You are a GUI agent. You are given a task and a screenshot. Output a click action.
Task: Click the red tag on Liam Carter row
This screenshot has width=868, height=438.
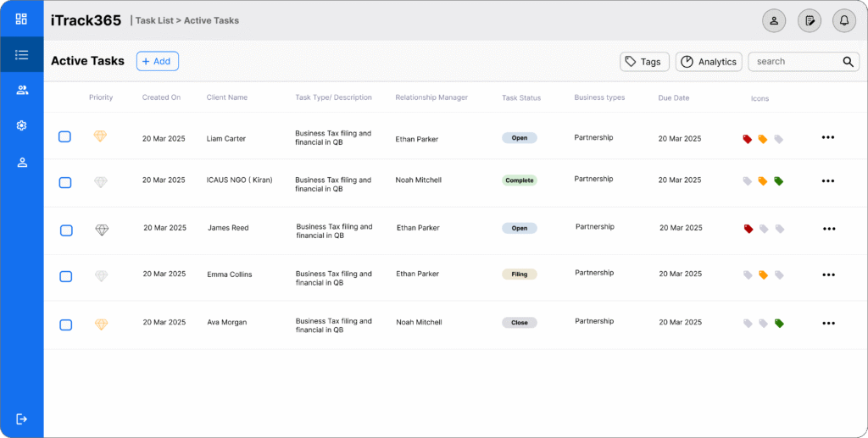point(748,139)
